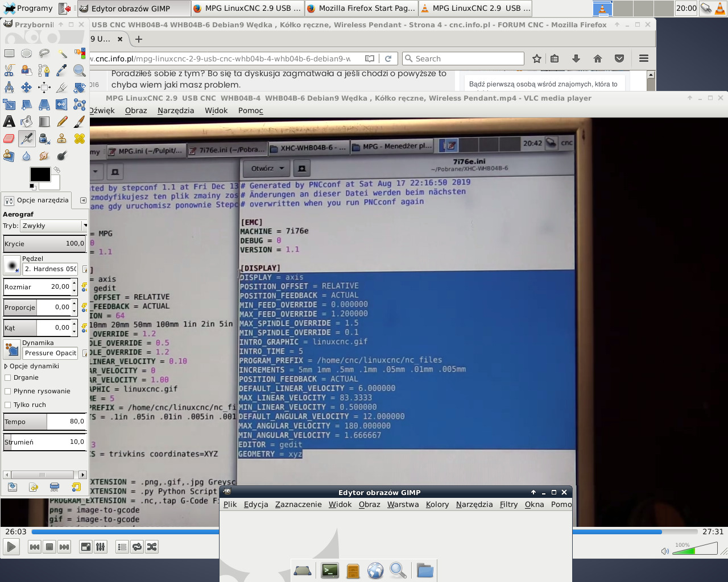Select the Move tool
728x582 pixels.
coord(26,88)
